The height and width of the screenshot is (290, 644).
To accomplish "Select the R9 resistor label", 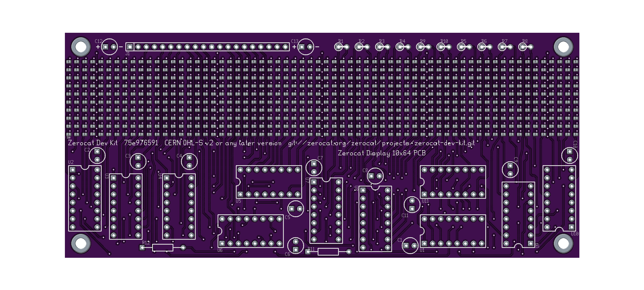I will (x=423, y=41).
